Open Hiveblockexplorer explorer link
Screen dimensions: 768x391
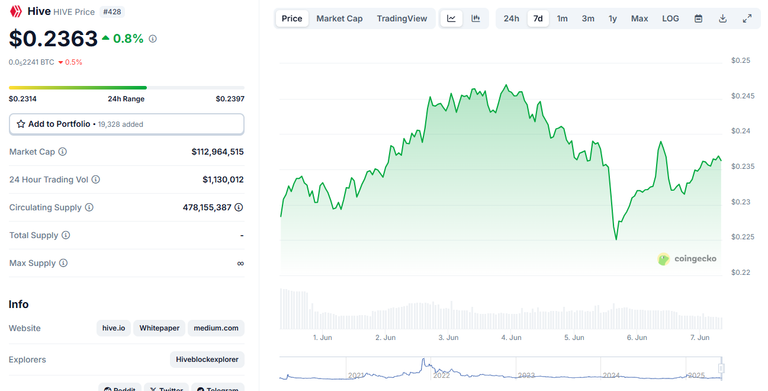point(207,360)
